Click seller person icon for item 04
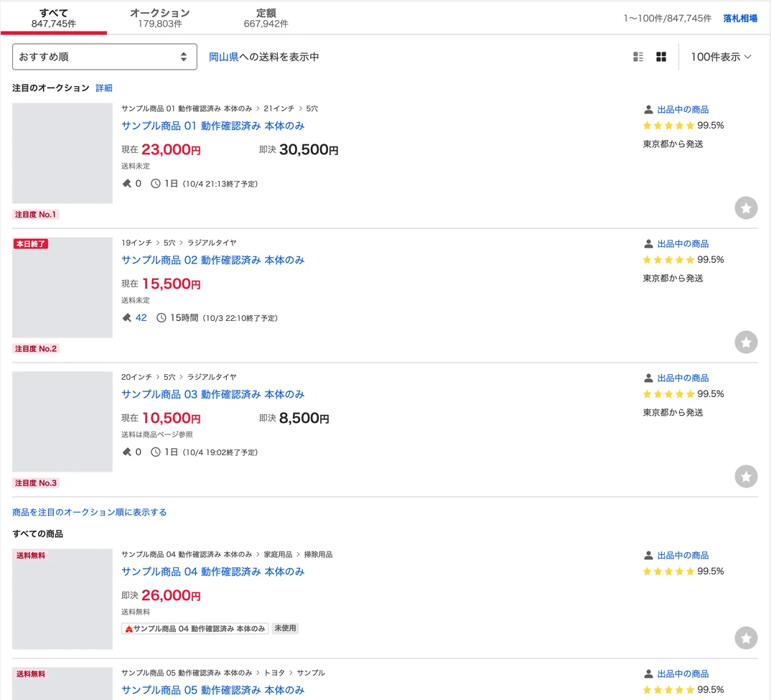This screenshot has height=700, width=771. coord(648,556)
